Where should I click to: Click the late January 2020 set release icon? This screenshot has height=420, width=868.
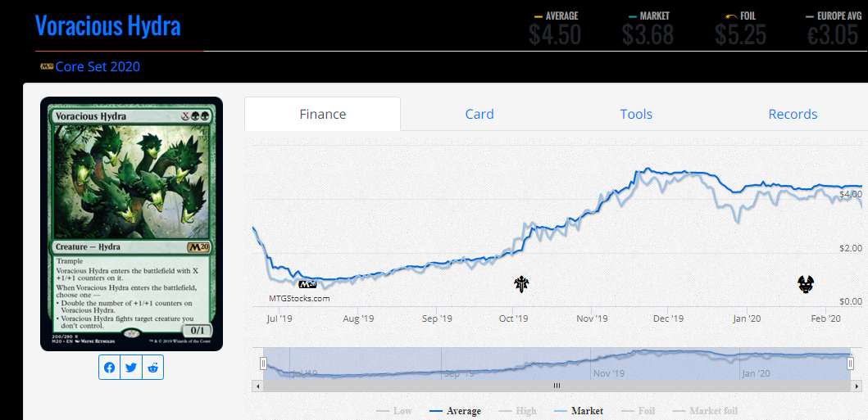tap(806, 285)
